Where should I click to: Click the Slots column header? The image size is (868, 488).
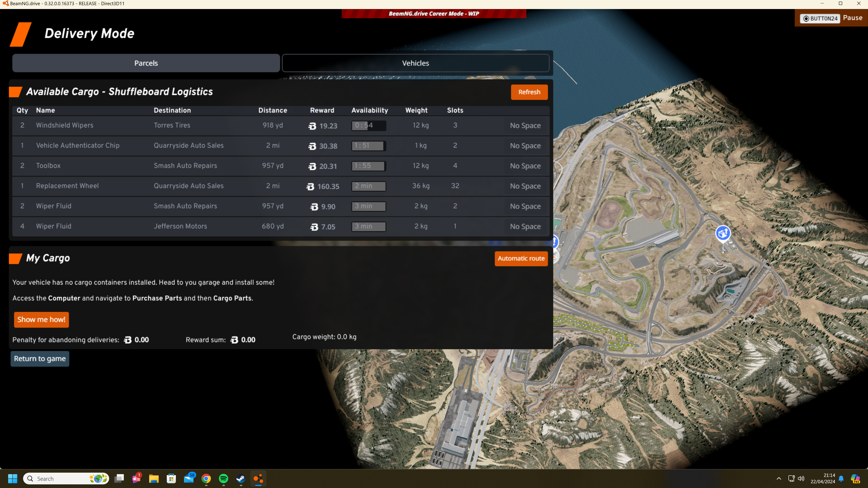(455, 110)
